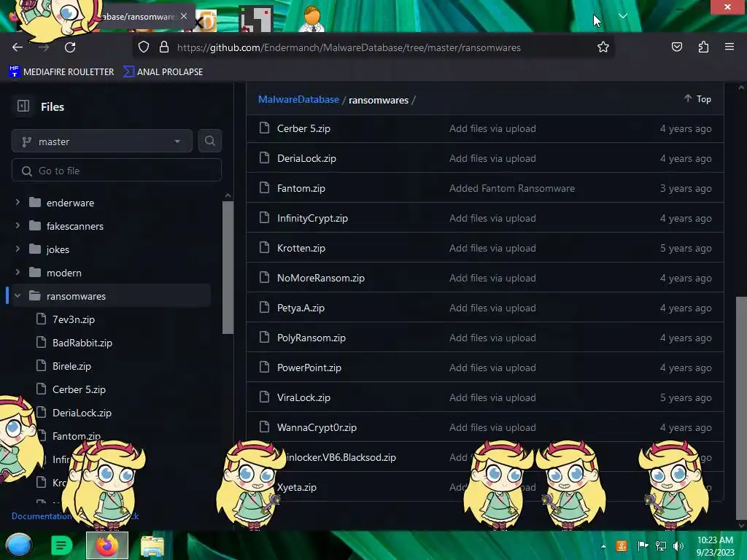The height and width of the screenshot is (560, 747).
Task: Select BadRabbit.zip in the file tree
Action: [82, 343]
